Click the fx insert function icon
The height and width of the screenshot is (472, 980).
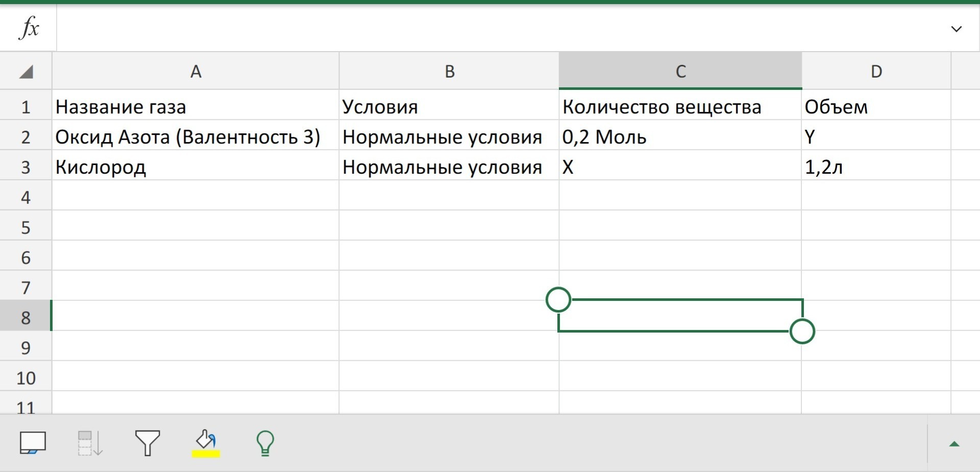point(29,28)
